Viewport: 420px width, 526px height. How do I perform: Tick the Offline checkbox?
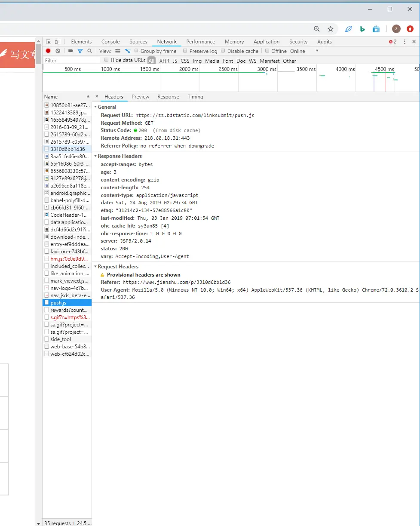(267, 51)
